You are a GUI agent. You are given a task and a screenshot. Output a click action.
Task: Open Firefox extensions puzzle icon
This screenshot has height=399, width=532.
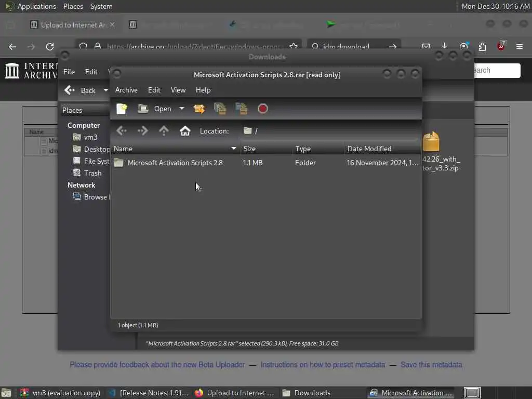pyautogui.click(x=482, y=46)
